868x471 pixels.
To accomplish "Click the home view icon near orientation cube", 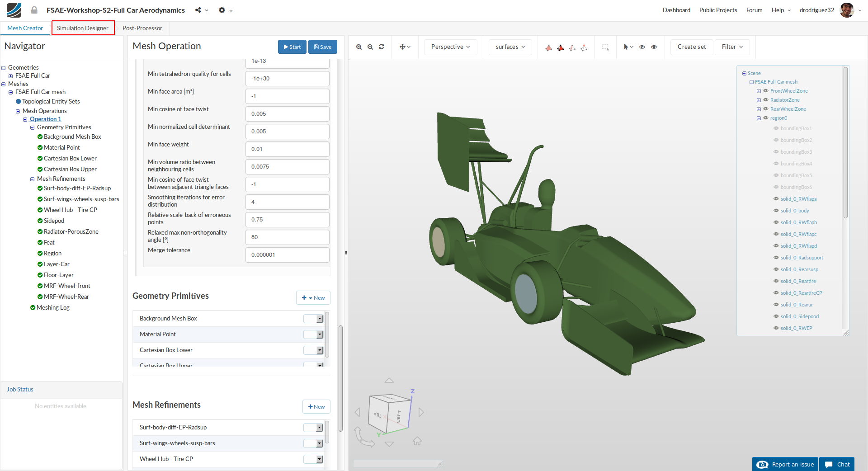I will [417, 441].
